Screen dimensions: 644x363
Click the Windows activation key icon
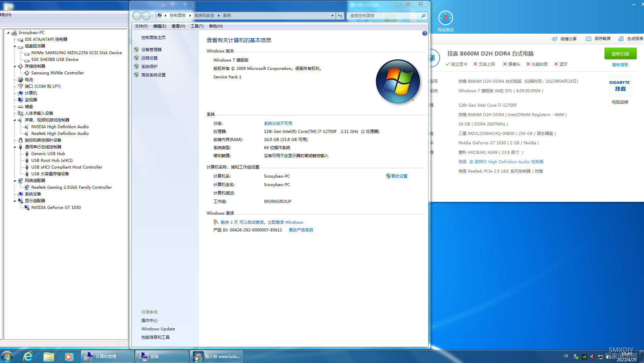tap(216, 222)
